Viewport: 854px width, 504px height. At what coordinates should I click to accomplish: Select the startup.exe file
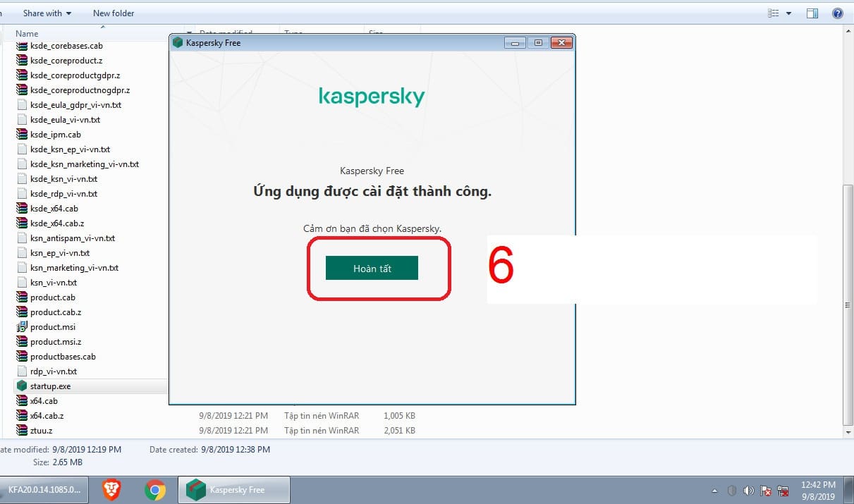tap(50, 386)
